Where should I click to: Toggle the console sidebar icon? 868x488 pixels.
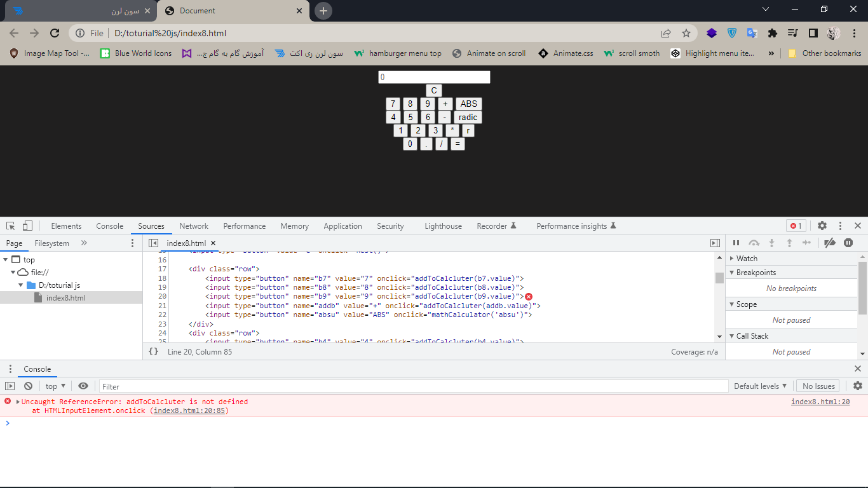point(10,386)
